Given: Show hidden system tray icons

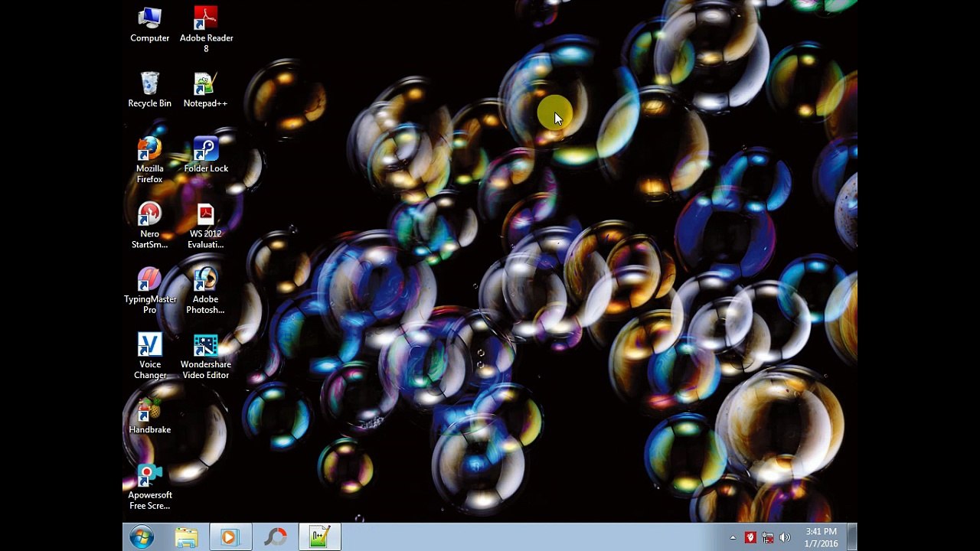Looking at the screenshot, I should click(733, 538).
